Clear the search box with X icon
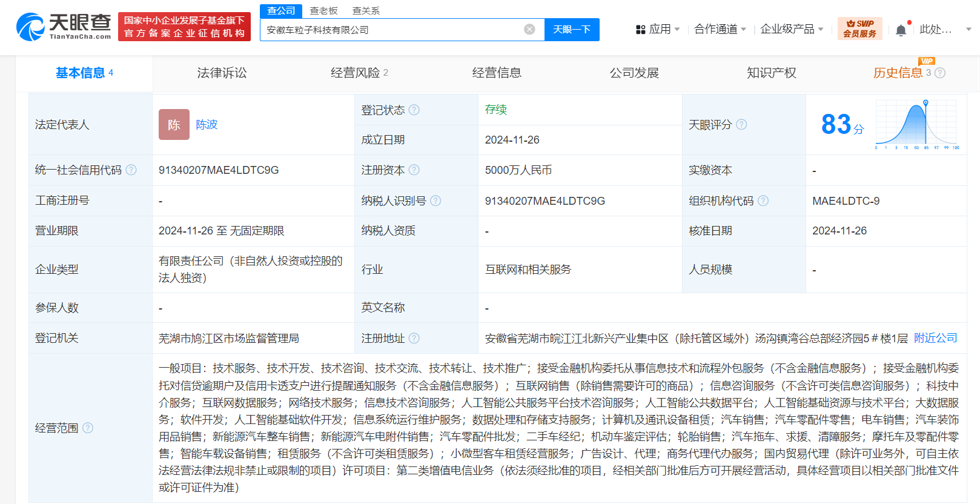 pos(529,30)
